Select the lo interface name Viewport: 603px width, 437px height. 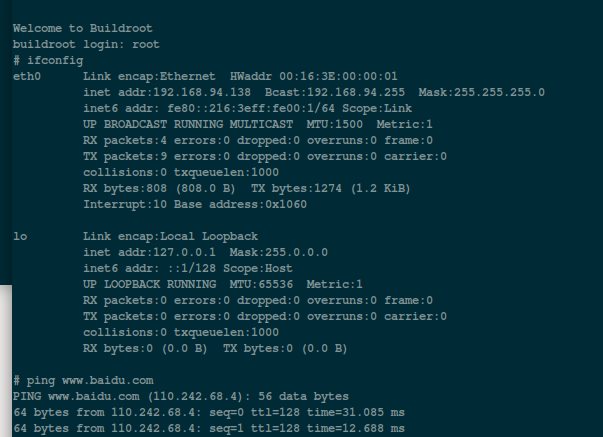coord(20,237)
